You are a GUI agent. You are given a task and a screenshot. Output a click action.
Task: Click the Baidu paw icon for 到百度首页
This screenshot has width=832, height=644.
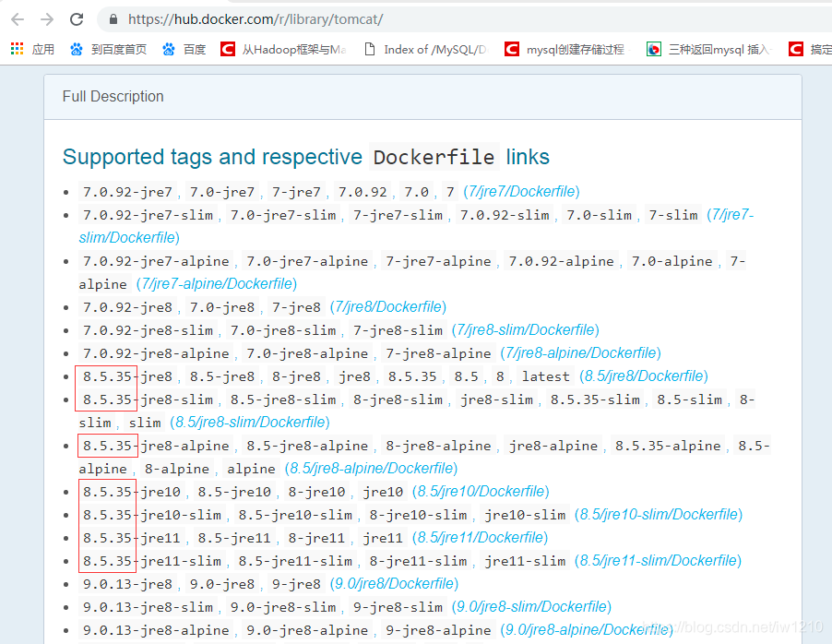(77, 50)
